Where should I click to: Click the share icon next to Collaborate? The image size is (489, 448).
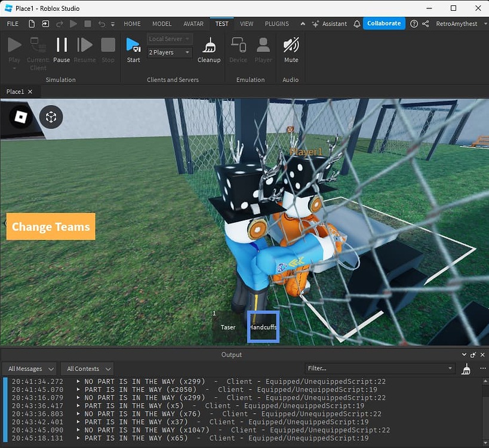tap(425, 24)
